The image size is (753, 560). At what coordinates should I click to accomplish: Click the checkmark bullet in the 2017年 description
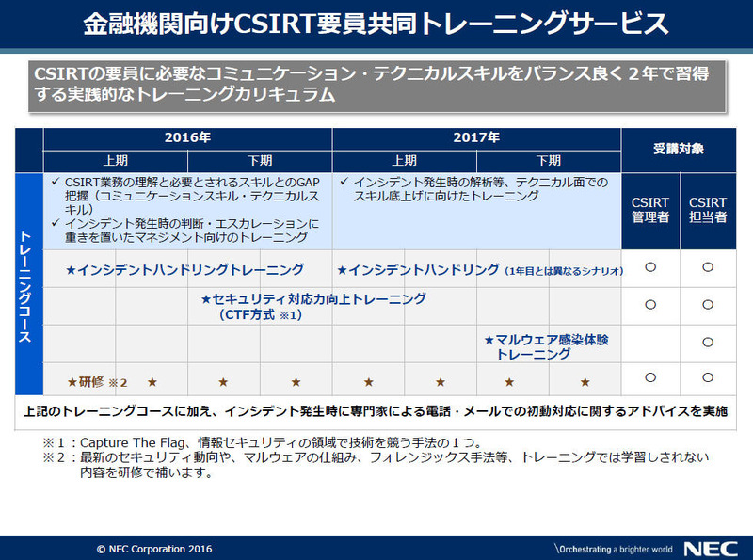pyautogui.click(x=344, y=182)
